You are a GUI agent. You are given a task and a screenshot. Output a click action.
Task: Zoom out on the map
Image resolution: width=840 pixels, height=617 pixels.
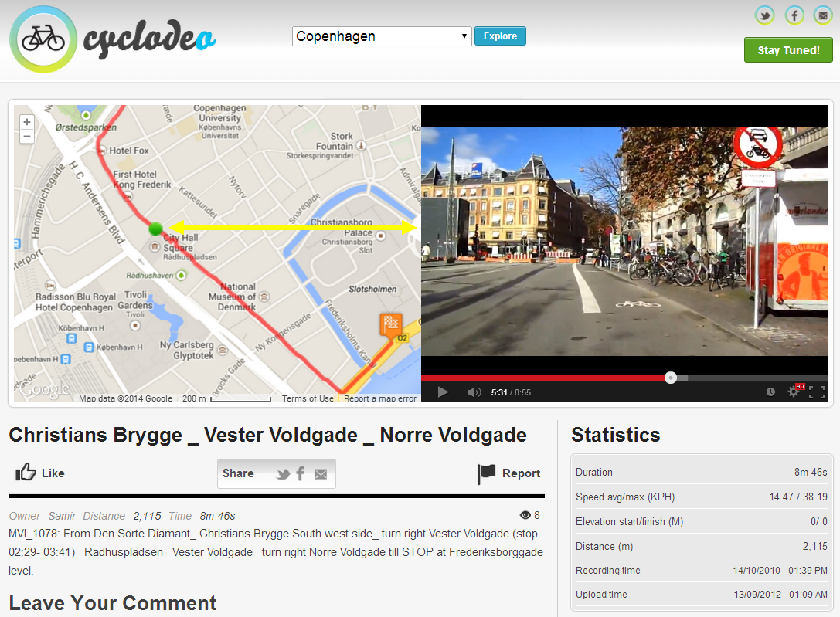(x=27, y=137)
